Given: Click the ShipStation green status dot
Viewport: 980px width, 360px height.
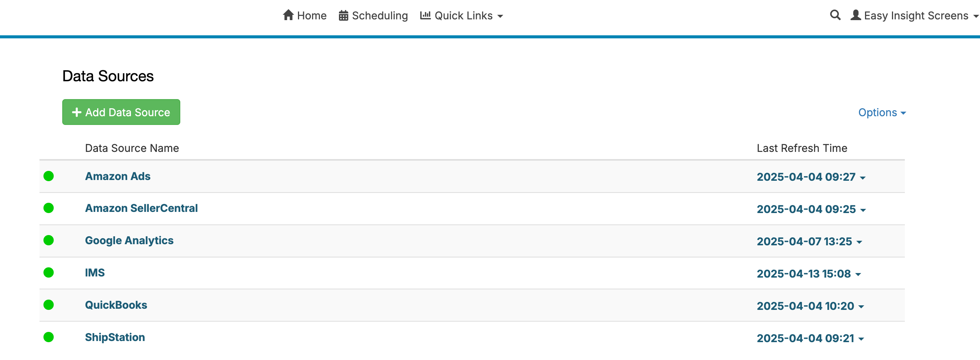Looking at the screenshot, I should click(x=49, y=337).
